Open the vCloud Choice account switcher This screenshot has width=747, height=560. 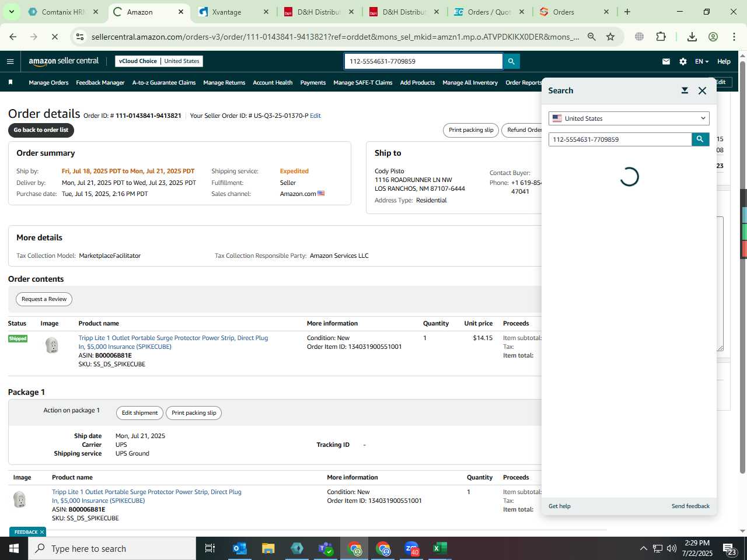click(159, 61)
